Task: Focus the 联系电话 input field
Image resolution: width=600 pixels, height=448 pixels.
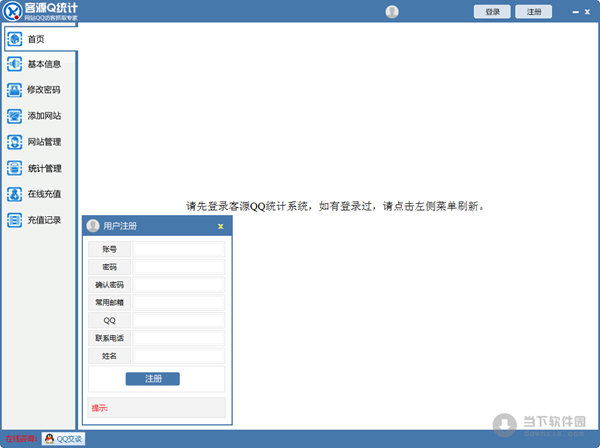Action: 178,338
